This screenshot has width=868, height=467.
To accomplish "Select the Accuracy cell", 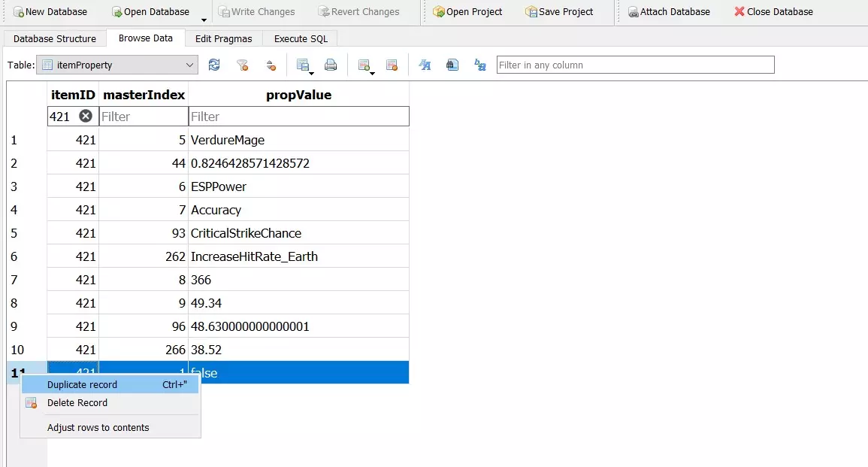I will tap(299, 210).
